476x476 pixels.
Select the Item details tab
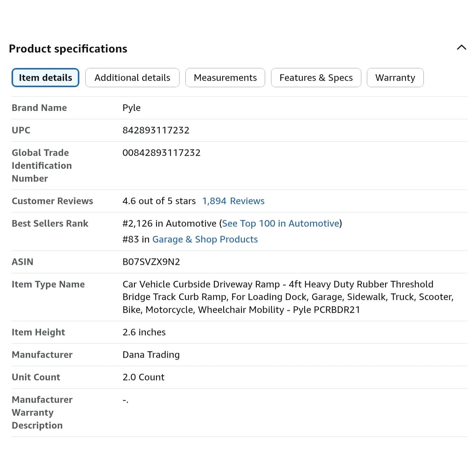(45, 78)
